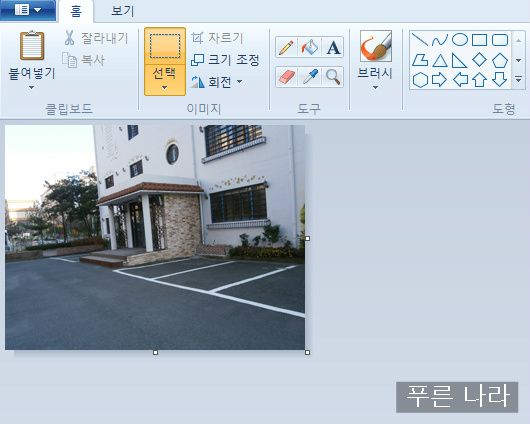Select the Text tool

click(333, 47)
